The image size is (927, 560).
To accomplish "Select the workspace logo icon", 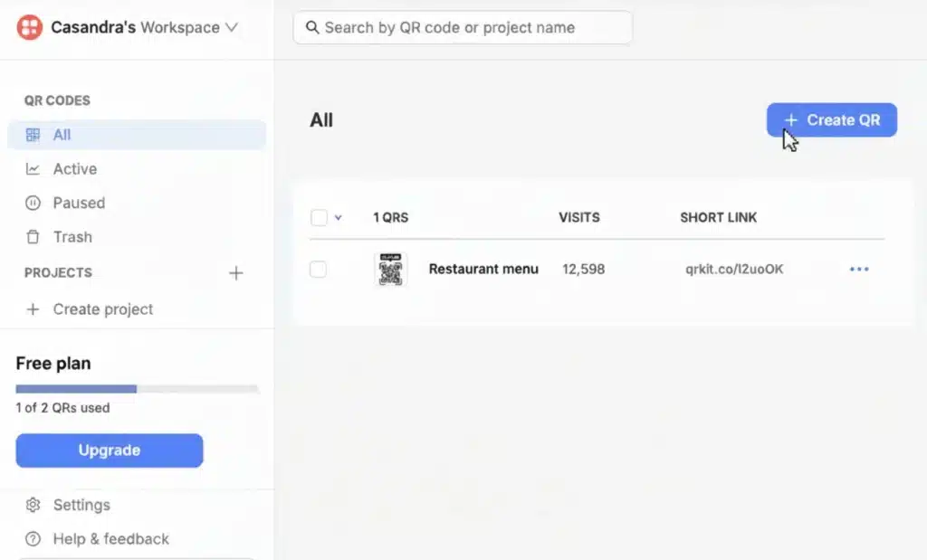I will 30,27.
